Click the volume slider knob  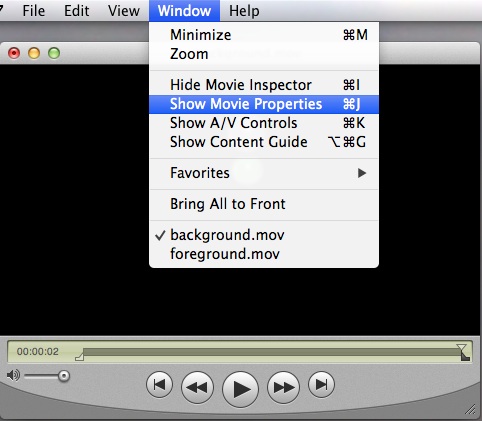(63, 376)
